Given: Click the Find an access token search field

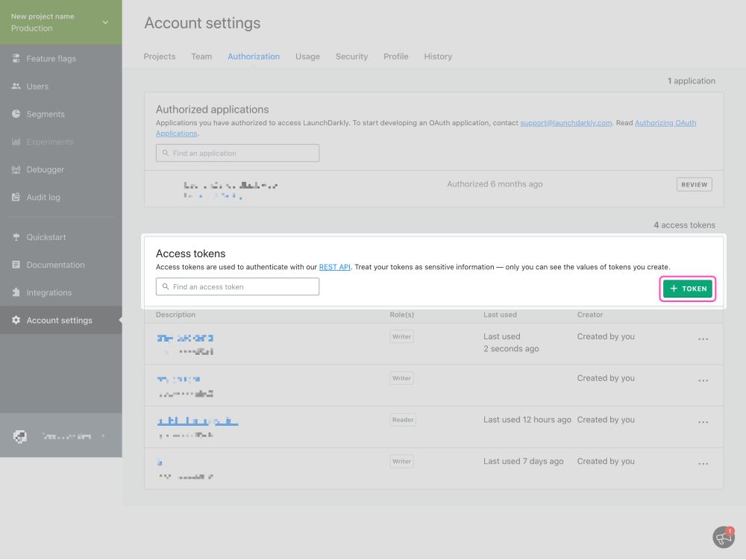Looking at the screenshot, I should (237, 286).
